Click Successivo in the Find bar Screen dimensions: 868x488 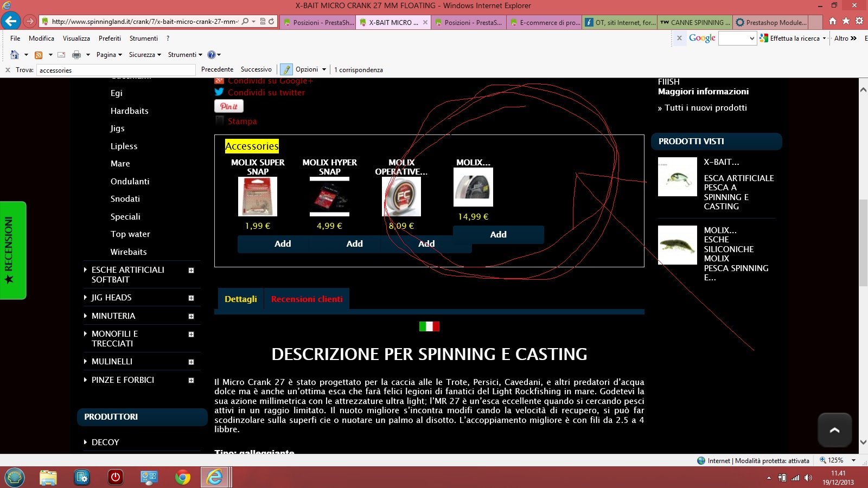tap(256, 69)
